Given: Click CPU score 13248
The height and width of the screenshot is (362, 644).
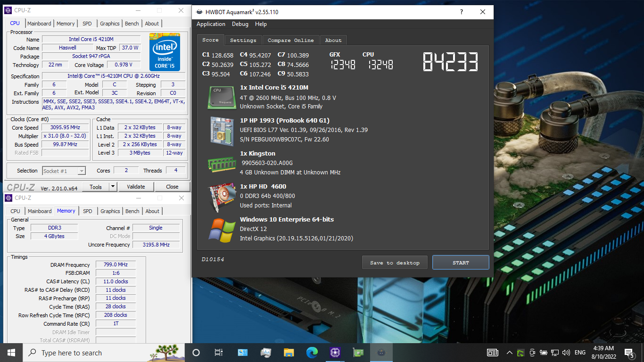Looking at the screenshot, I should (x=380, y=65).
